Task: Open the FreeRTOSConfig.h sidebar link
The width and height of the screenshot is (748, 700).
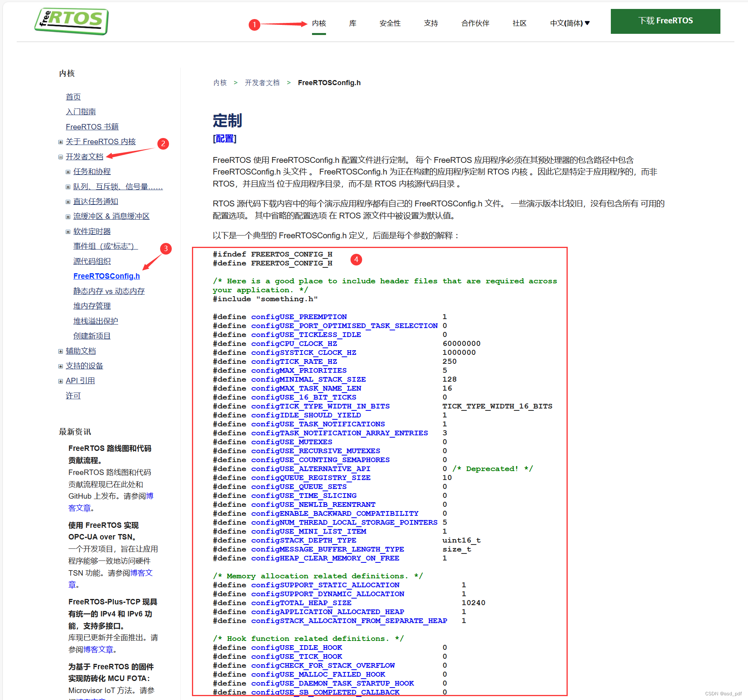Action: pos(106,276)
